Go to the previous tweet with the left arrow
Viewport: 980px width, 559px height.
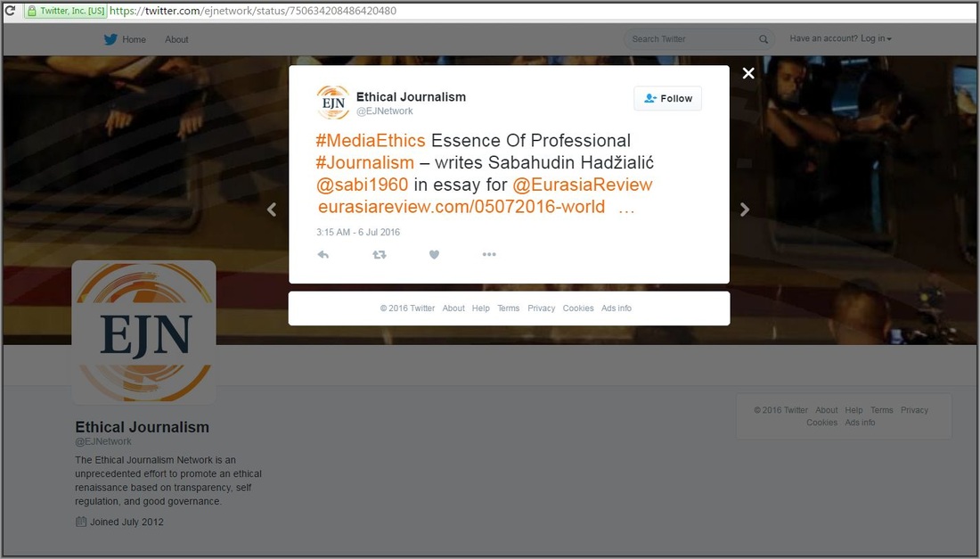pos(272,210)
